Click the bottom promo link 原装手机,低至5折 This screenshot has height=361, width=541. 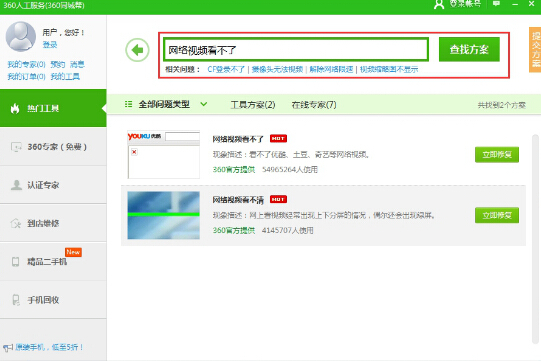point(49,347)
